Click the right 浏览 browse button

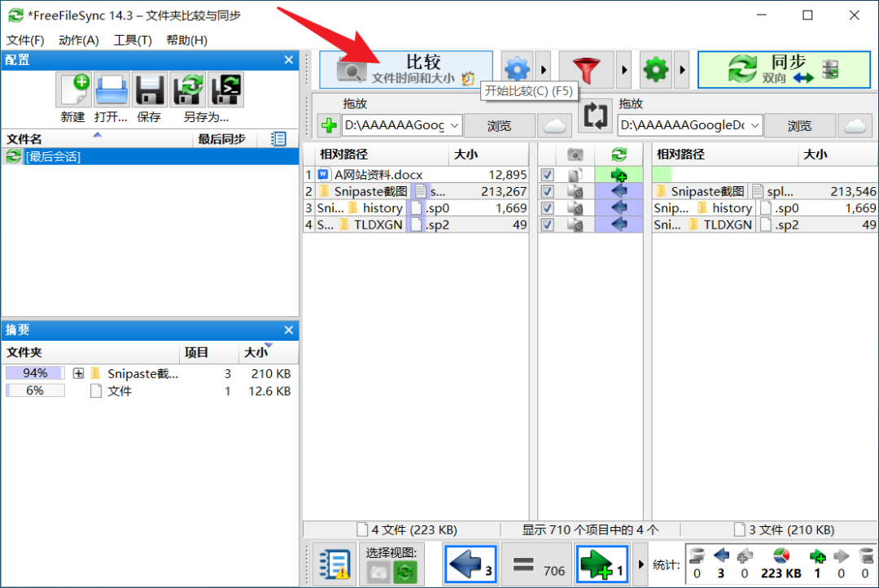coord(799,125)
